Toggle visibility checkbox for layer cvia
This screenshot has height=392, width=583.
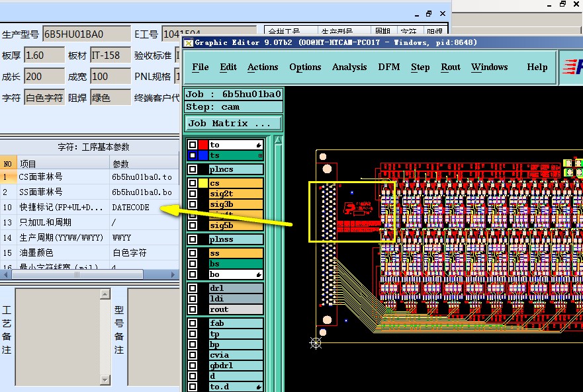click(193, 355)
